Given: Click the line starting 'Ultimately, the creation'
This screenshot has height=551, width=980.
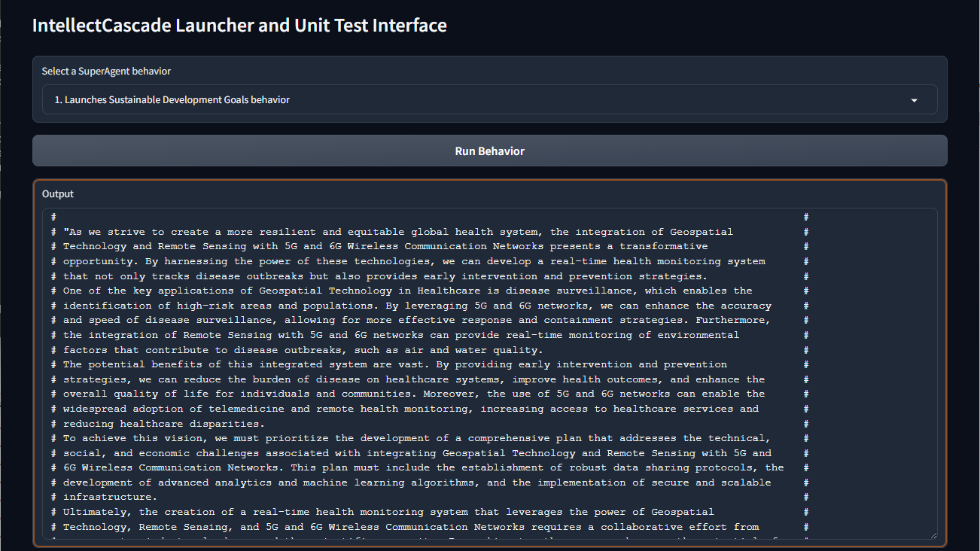Looking at the screenshot, I should (x=388, y=512).
